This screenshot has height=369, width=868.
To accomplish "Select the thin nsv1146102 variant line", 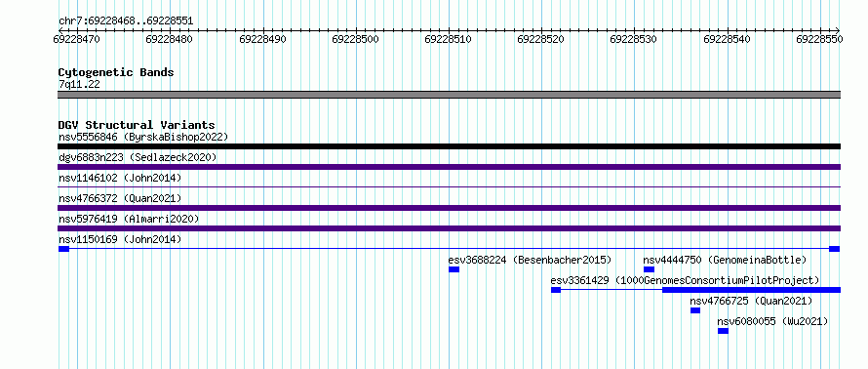I will [449, 186].
